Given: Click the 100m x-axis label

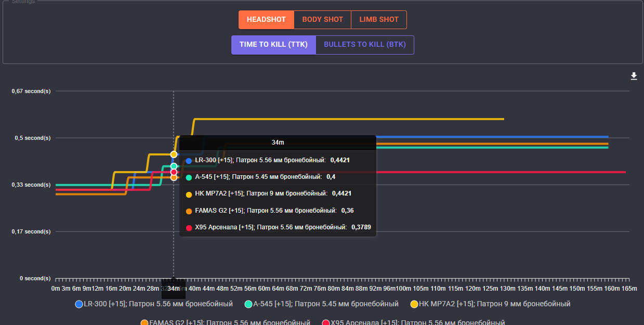Looking at the screenshot, I should point(403,289).
